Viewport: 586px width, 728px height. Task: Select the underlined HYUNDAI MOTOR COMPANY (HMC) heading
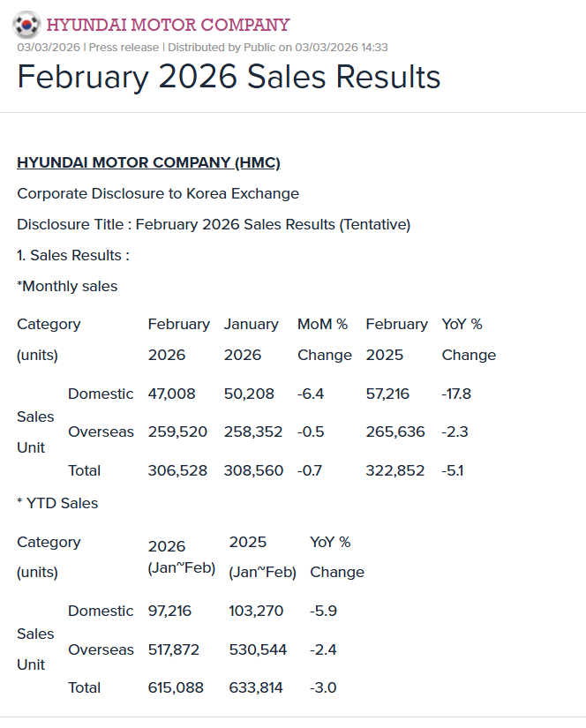[x=148, y=162]
